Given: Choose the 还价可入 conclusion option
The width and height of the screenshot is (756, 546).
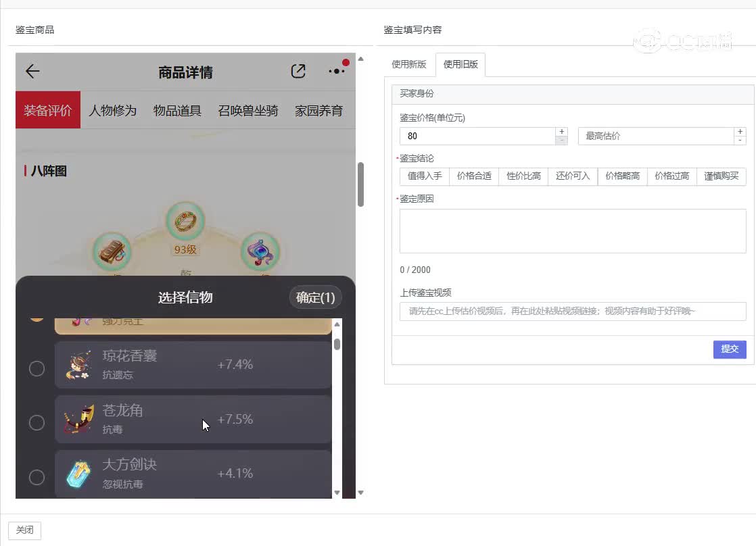Looking at the screenshot, I should 573,176.
